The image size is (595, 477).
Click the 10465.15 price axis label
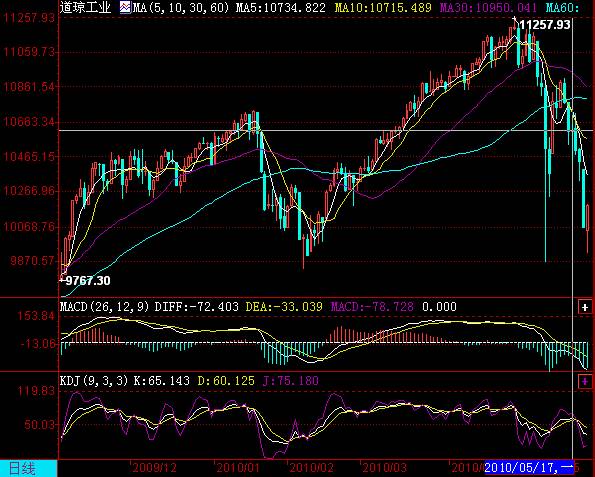29,156
